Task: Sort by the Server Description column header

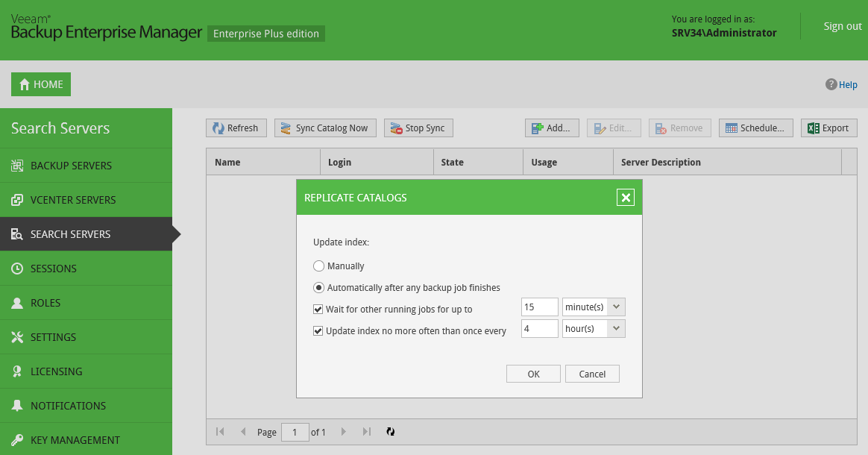Action: 727,162
